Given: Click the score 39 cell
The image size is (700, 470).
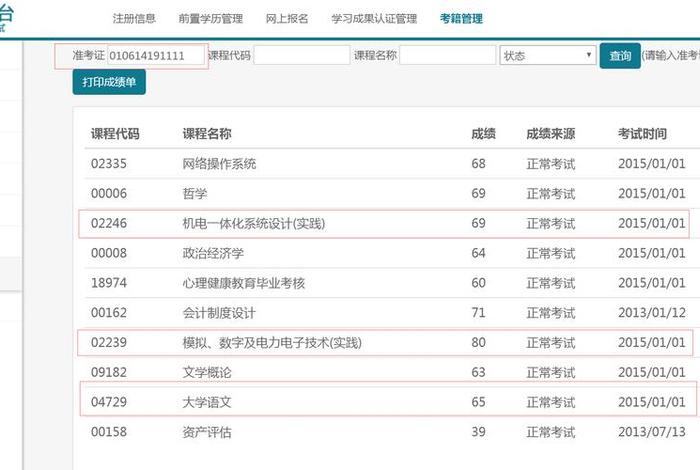Looking at the screenshot, I should [x=478, y=432].
